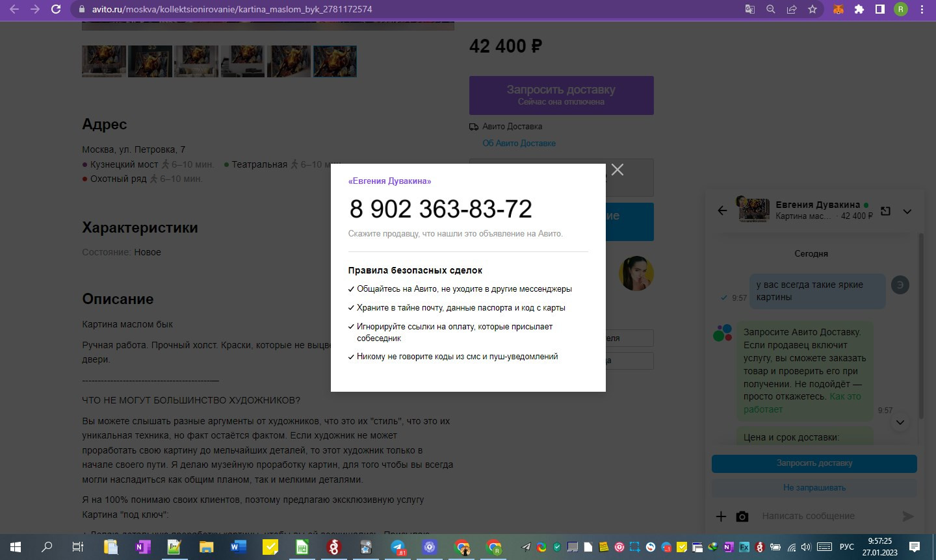Click the Охотный ряд metro station text

click(118, 179)
